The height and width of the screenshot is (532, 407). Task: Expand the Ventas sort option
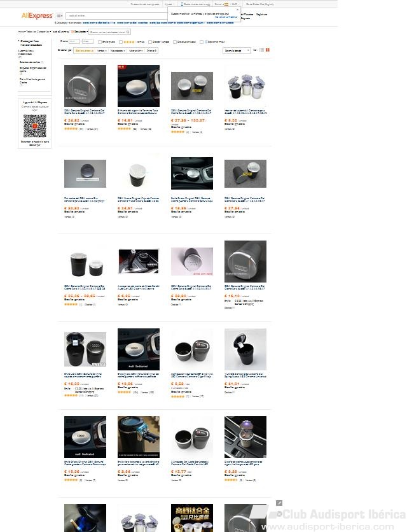(x=102, y=50)
